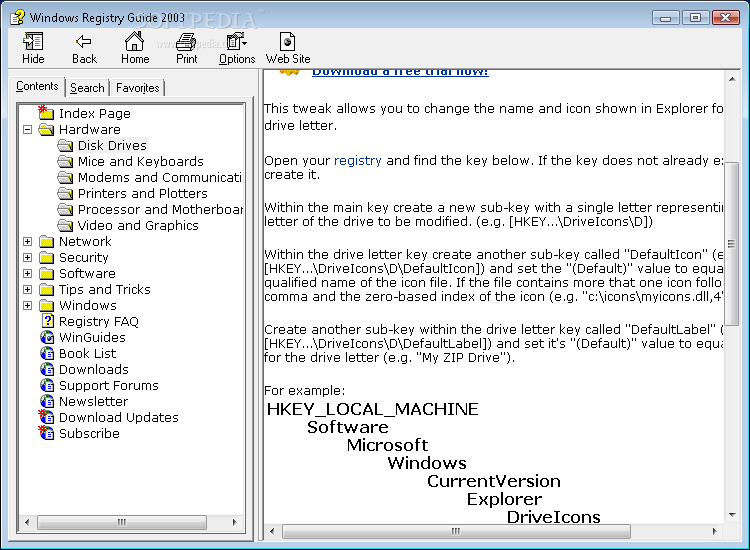750x550 pixels.
Task: Click the article scroll-up arrow
Action: 732,79
